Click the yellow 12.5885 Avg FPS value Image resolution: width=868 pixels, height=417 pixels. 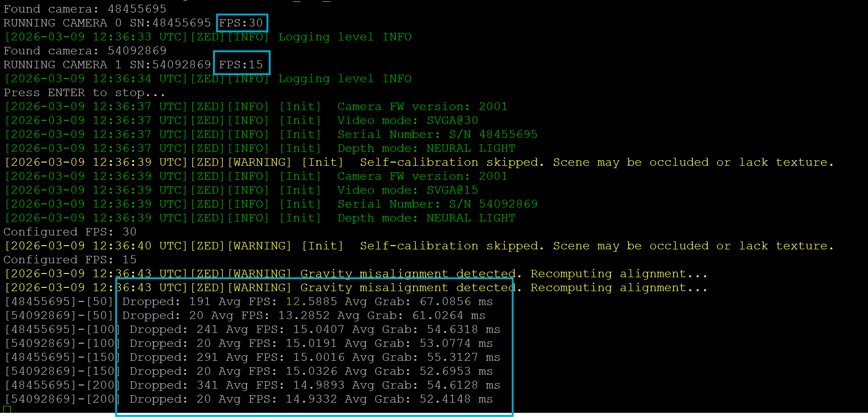click(x=311, y=301)
